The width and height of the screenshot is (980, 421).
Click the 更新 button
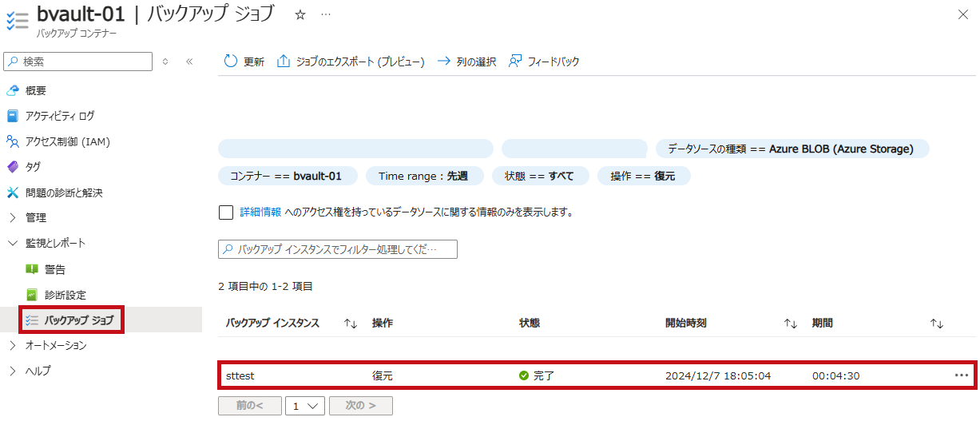click(244, 62)
